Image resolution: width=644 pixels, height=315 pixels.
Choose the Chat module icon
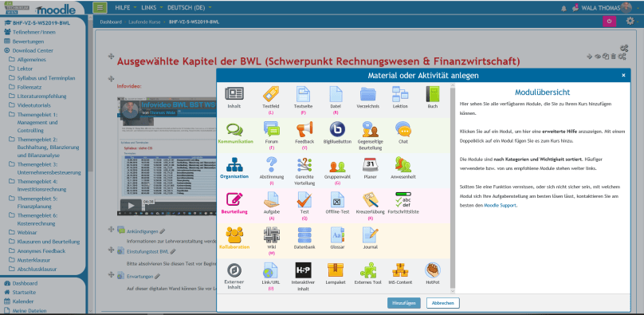(403, 129)
